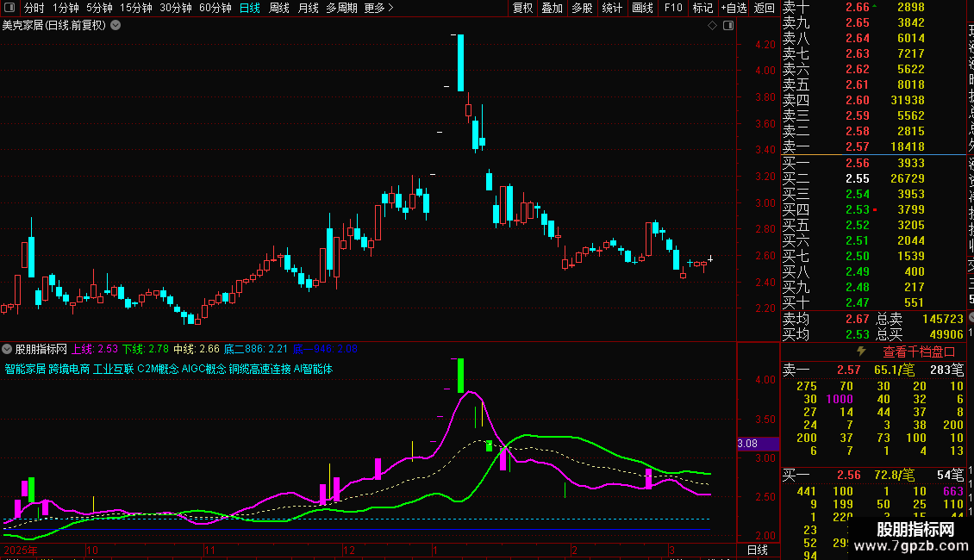Open the 多周期 multi-period view
Screen dimensions: 974x560
pos(341,8)
